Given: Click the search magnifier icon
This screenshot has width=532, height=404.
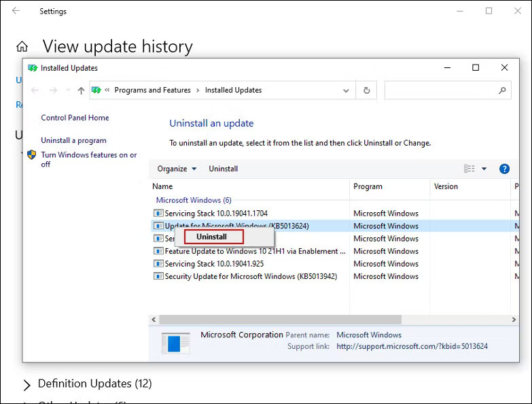Looking at the screenshot, I should 502,90.
